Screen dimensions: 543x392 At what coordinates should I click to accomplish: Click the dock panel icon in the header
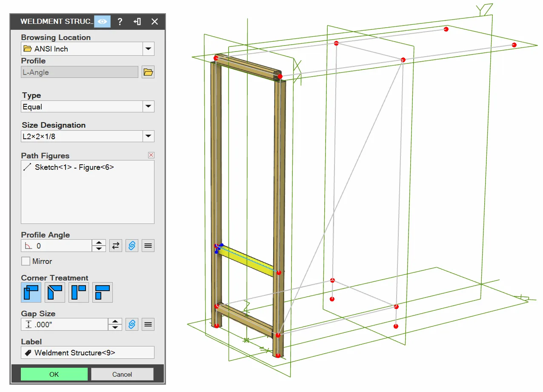coord(137,21)
